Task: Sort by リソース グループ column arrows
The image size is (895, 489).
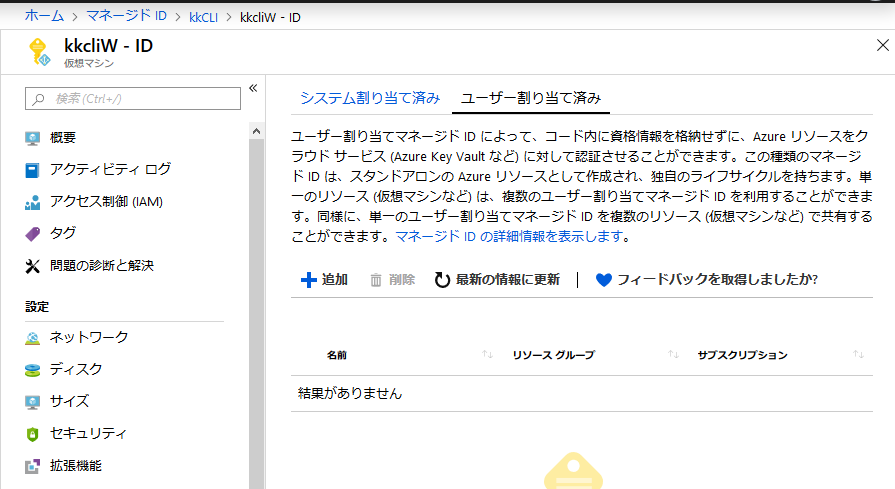Action: point(674,354)
